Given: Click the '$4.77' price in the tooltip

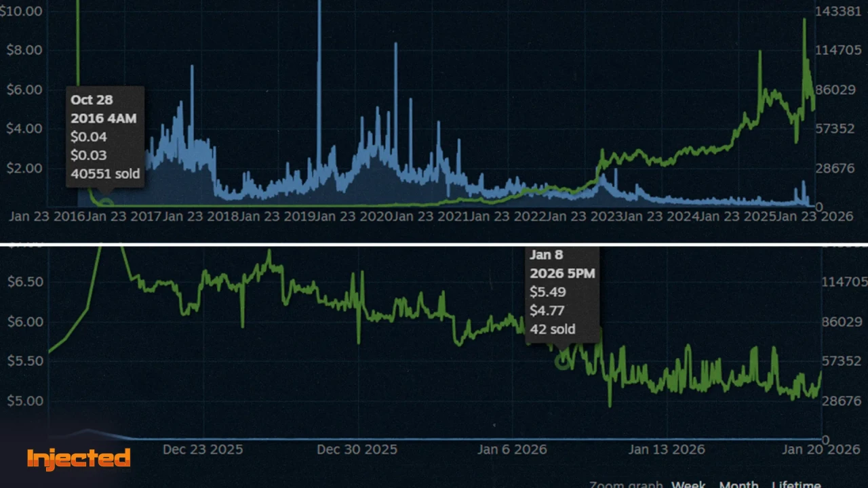Looking at the screenshot, I should 548,310.
